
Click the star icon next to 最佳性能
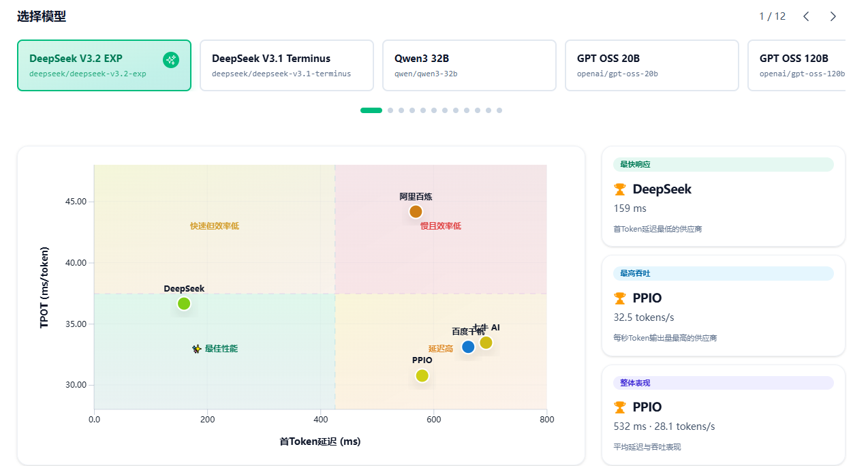point(196,349)
